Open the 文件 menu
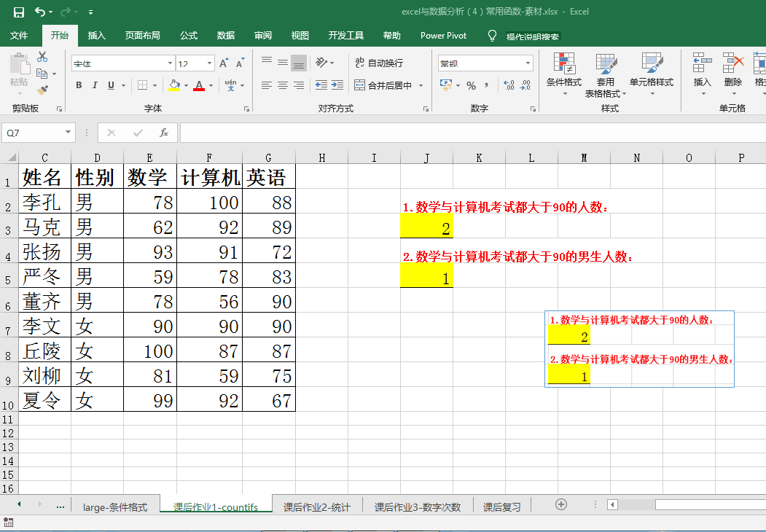The height and width of the screenshot is (532, 766). coord(18,36)
